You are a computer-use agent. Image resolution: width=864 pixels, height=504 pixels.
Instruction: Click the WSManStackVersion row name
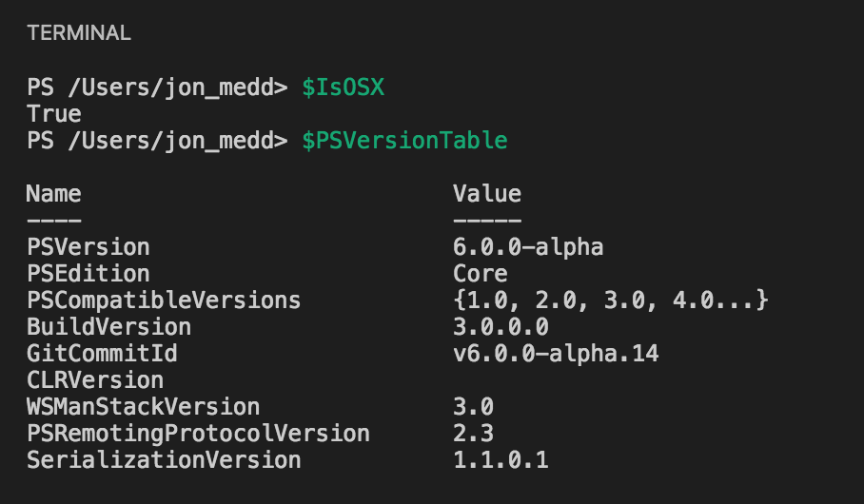tap(144, 407)
